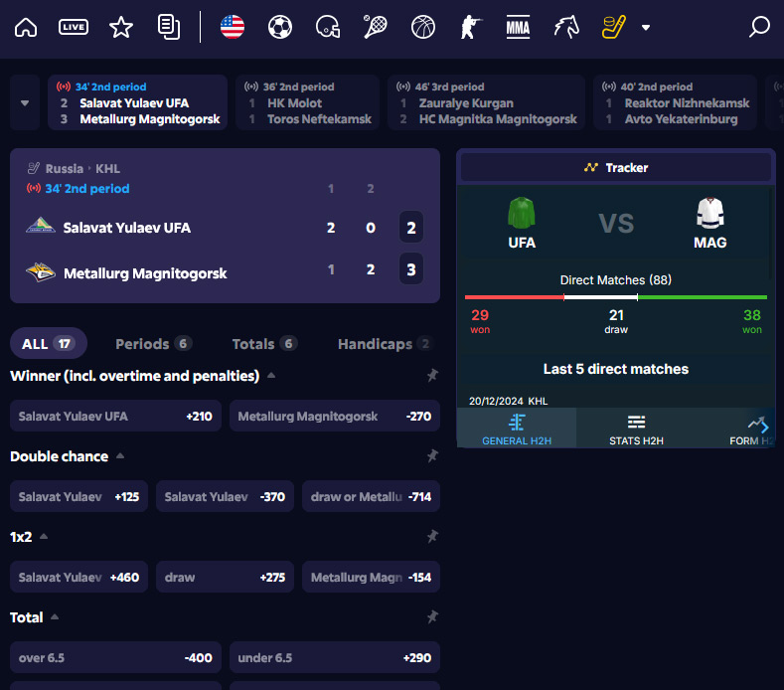The width and height of the screenshot is (784, 690).
Task: Go to the Home icon
Action: coord(26,27)
